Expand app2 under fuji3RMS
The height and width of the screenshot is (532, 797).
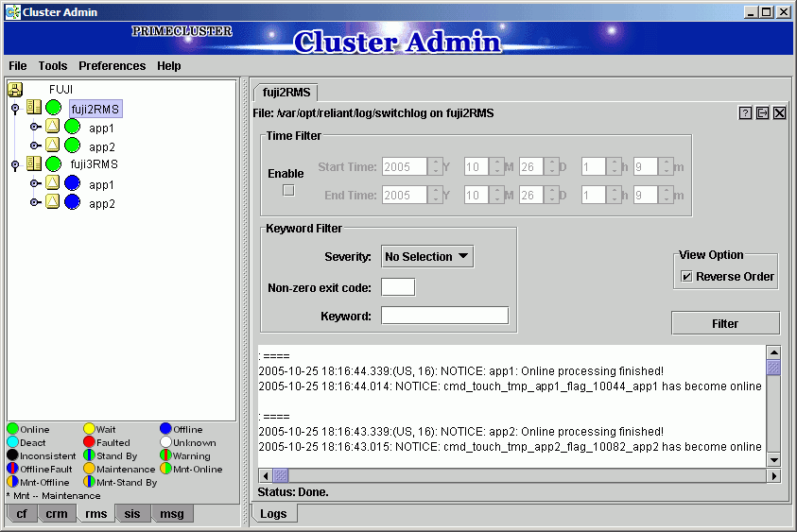pyautogui.click(x=35, y=201)
